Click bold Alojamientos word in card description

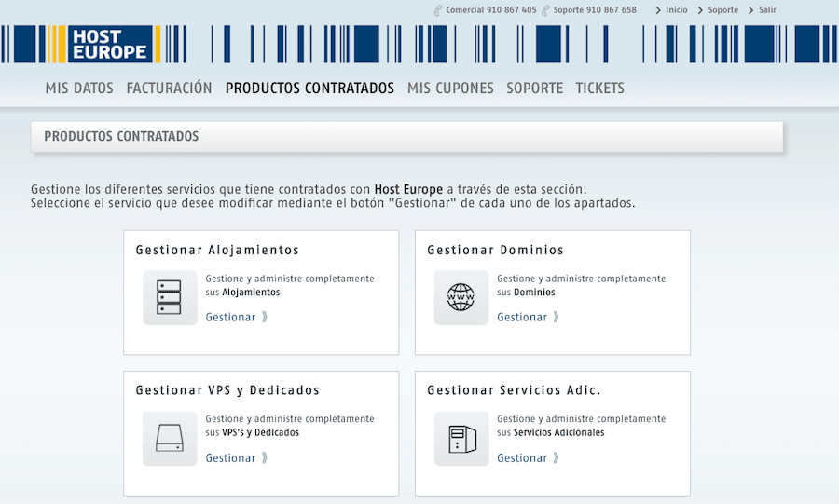(251, 293)
